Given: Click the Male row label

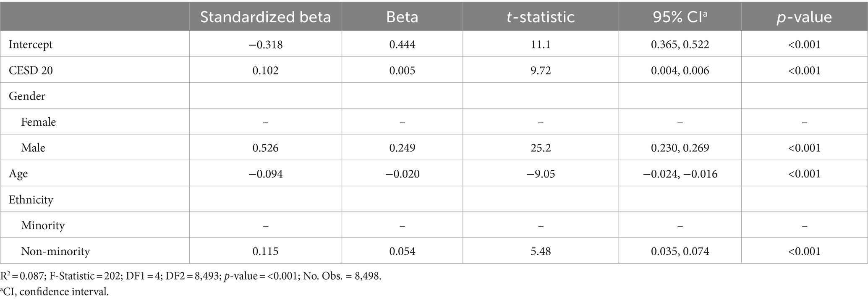Looking at the screenshot, I should point(33,148).
